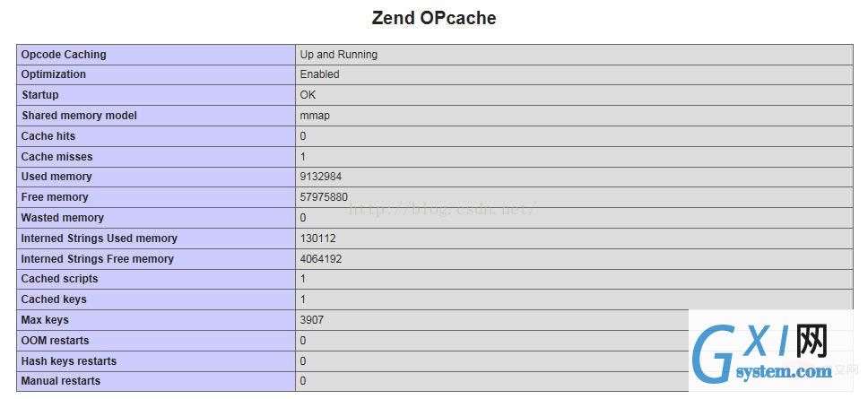Select the Interned Strings Free memory value 4064192
The height and width of the screenshot is (399, 868).
pyautogui.click(x=320, y=258)
